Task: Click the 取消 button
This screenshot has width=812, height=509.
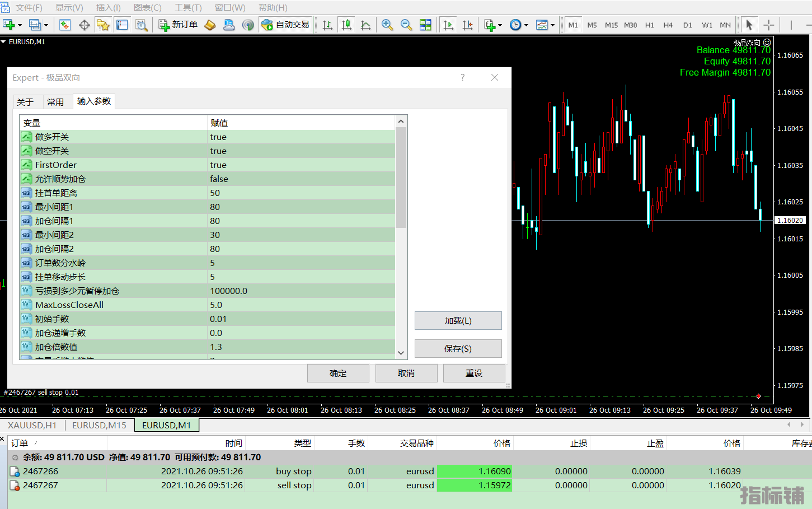Action: click(x=406, y=373)
